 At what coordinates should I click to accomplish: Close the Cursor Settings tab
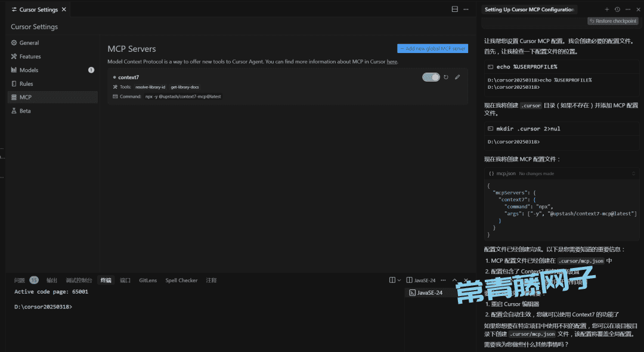click(64, 10)
